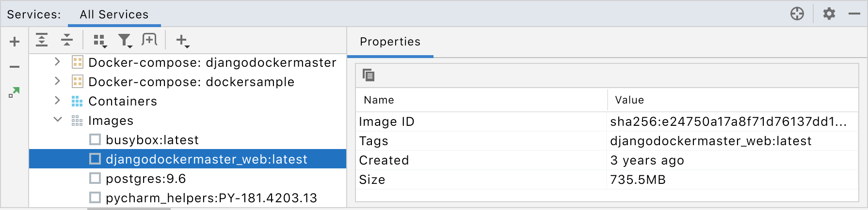The height and width of the screenshot is (210, 868).
Task: Collapse the Images tree node
Action: (x=57, y=120)
